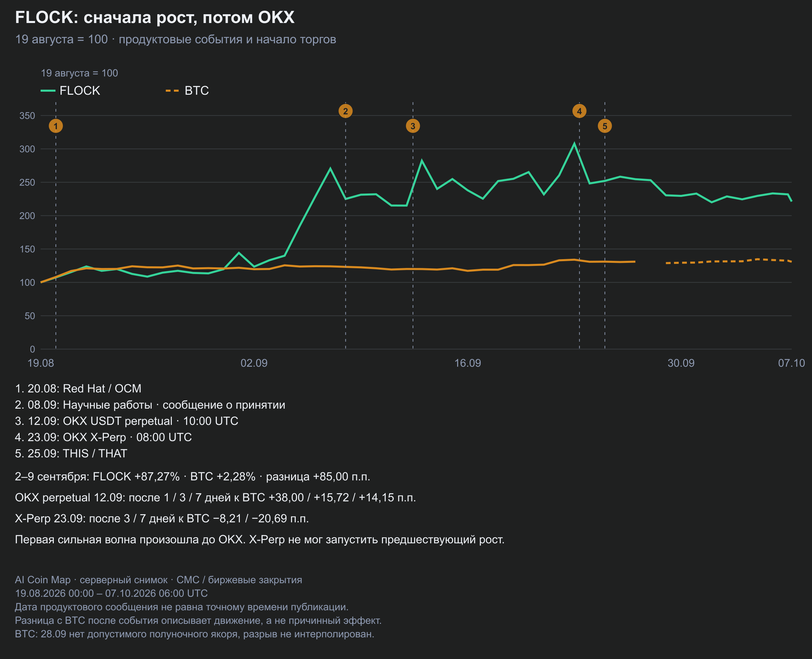Screen dimensions: 812x659
Task: Click the 02.09 x-axis date label
Action: coord(254,363)
